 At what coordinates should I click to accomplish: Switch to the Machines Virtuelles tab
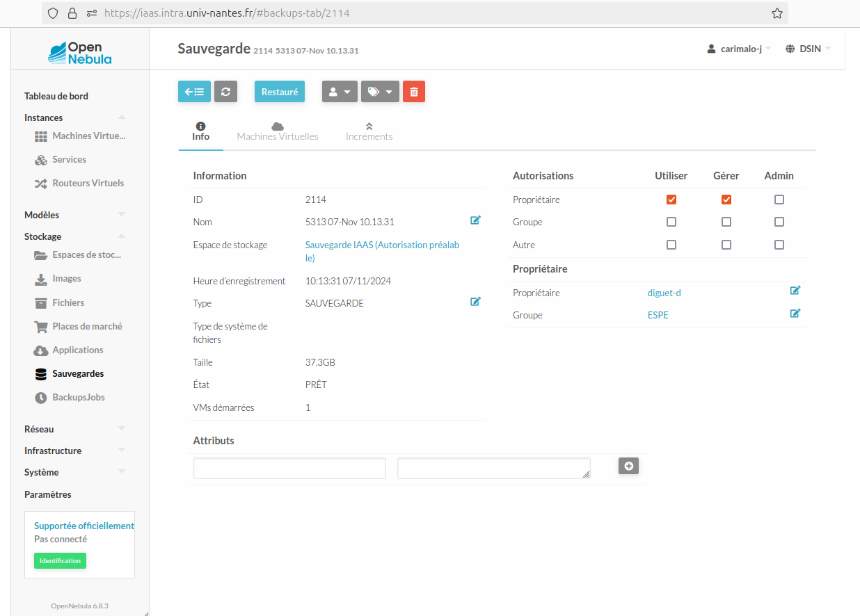click(x=278, y=131)
